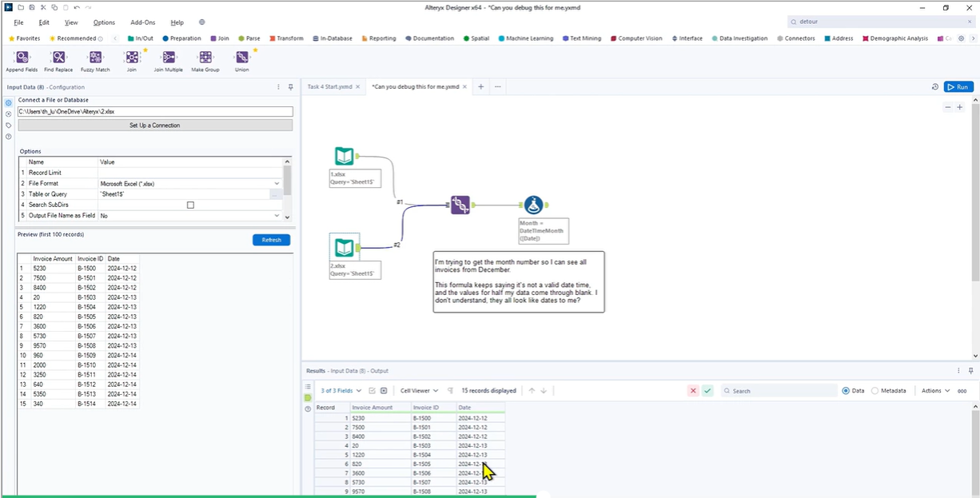Open the Join tool category
The width and height of the screenshot is (980, 498).
220,38
